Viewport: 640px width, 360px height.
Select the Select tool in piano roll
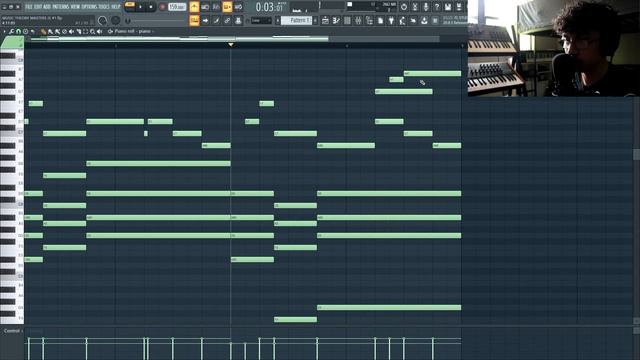[x=85, y=31]
